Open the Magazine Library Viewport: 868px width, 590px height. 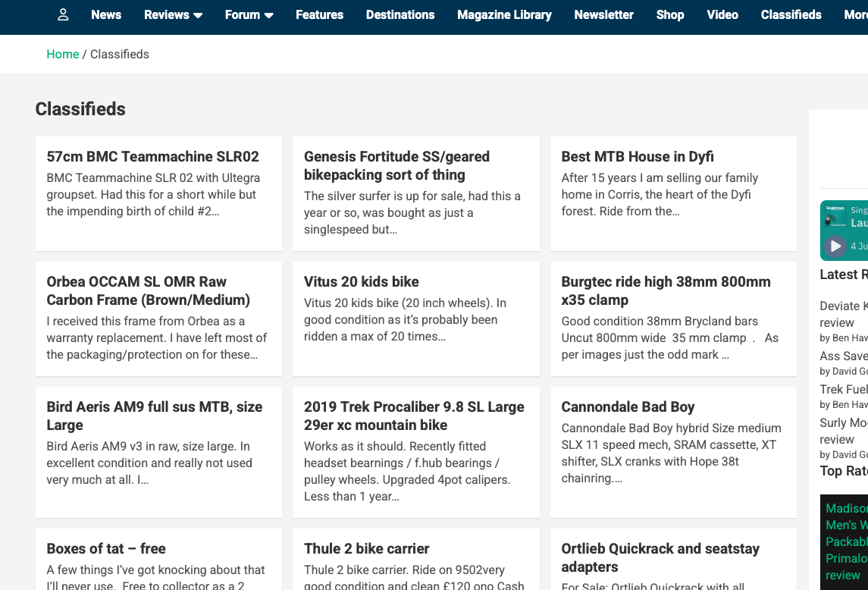pyautogui.click(x=504, y=14)
